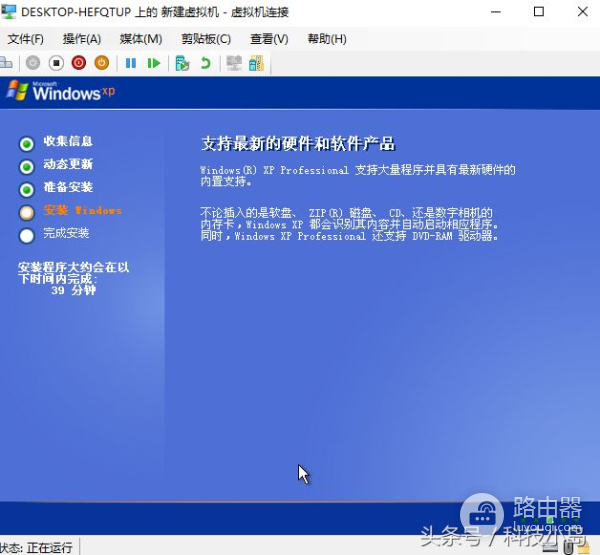Click the 39 分钟 remaining time text

coord(73,291)
